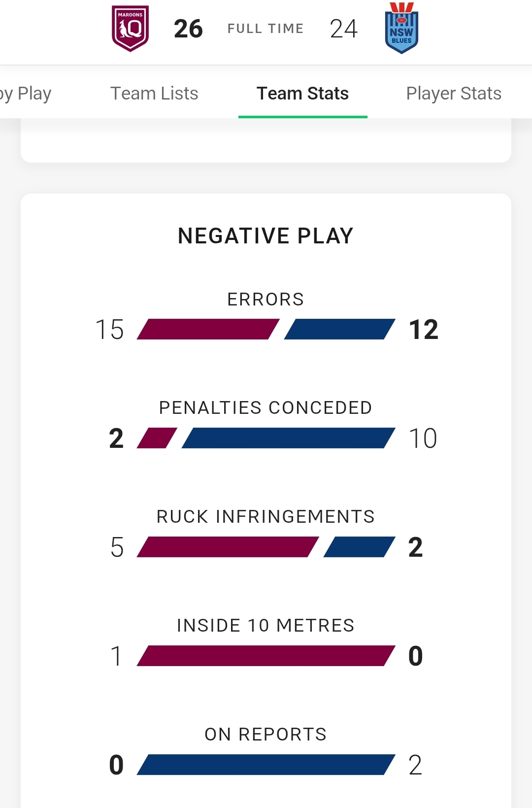
Task: Tap the Maroons score of 26
Action: [188, 29]
